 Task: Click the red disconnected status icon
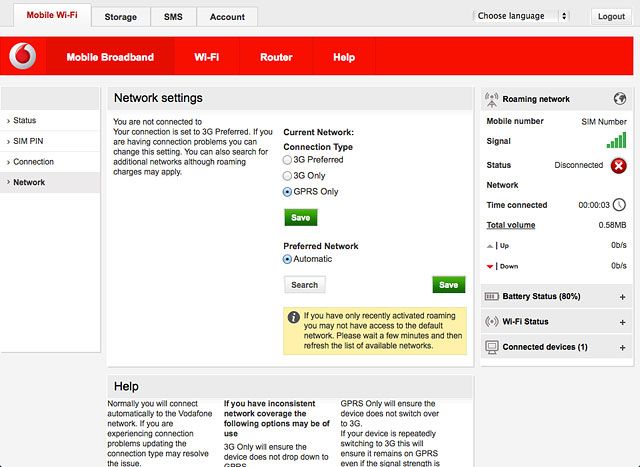pos(618,165)
